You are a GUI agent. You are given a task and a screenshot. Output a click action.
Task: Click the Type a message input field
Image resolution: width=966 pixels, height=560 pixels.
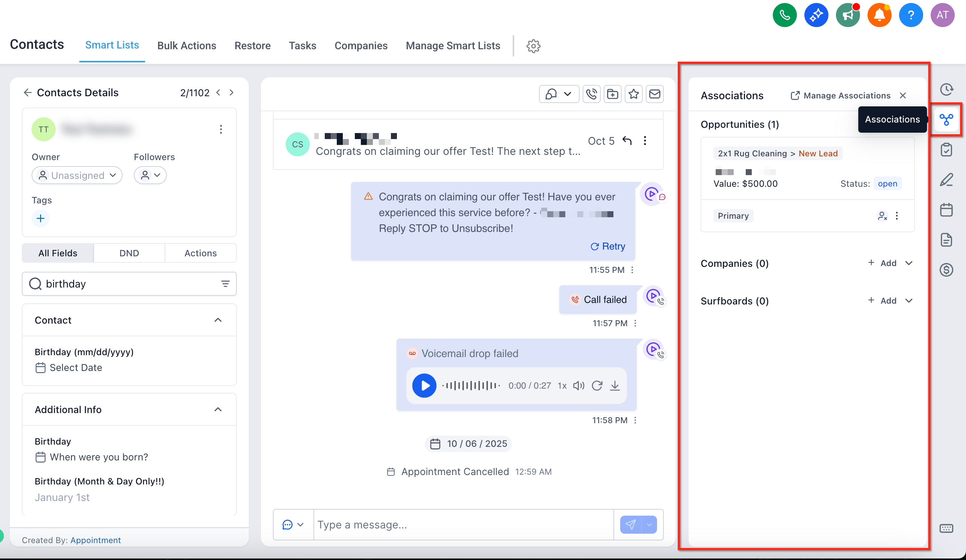click(463, 525)
